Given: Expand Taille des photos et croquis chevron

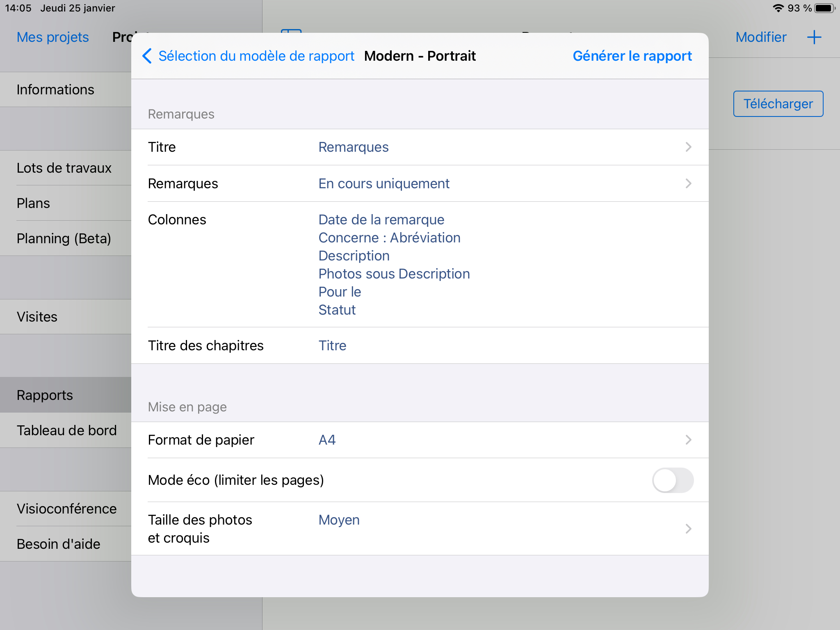Looking at the screenshot, I should tap(688, 529).
